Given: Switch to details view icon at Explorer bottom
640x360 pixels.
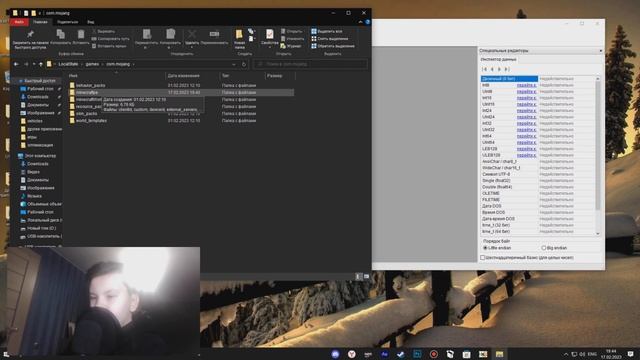Looking at the screenshot, I should tap(359, 277).
